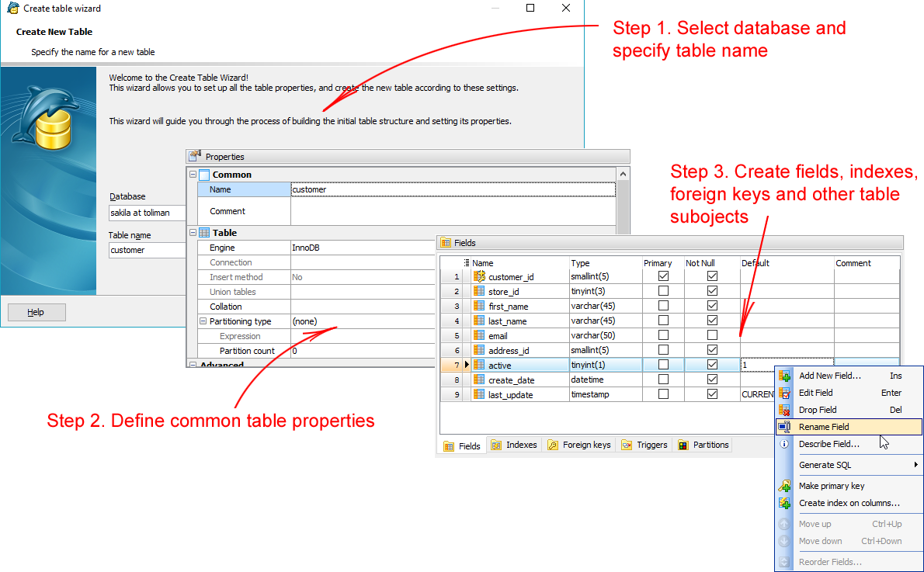Enable Not Null for the email field

click(x=712, y=336)
